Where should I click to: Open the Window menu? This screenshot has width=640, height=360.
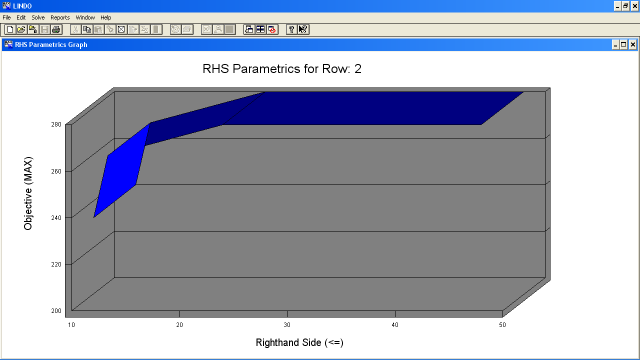point(85,18)
